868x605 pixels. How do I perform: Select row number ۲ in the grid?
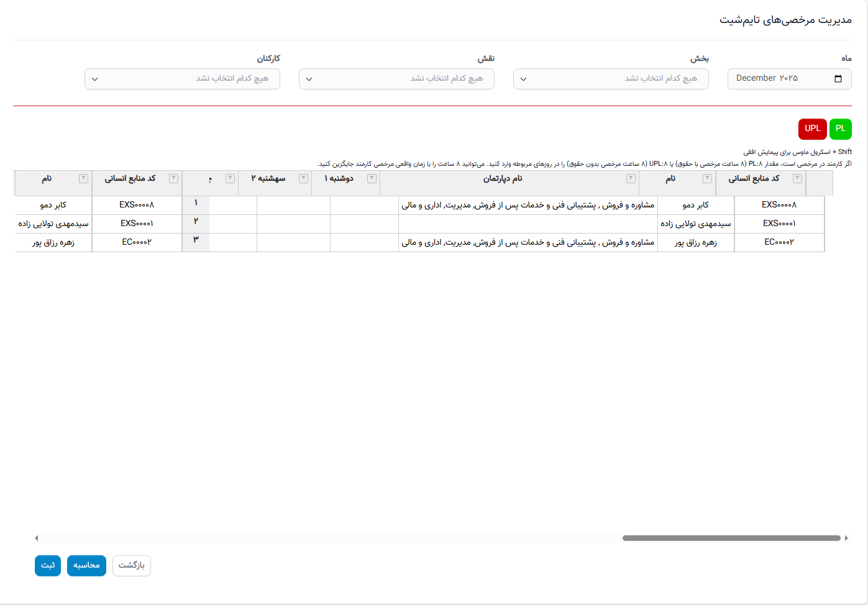(196, 222)
